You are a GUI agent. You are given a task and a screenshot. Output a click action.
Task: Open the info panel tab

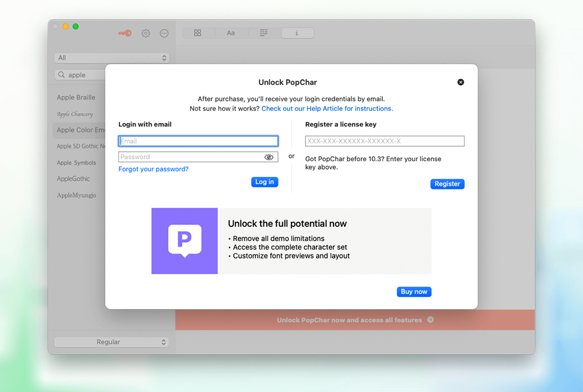click(x=297, y=33)
